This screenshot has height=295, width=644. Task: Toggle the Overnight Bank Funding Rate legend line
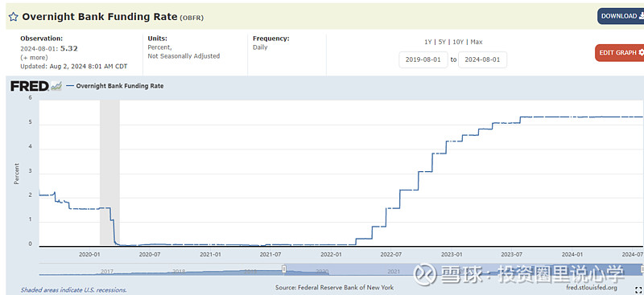click(114, 86)
